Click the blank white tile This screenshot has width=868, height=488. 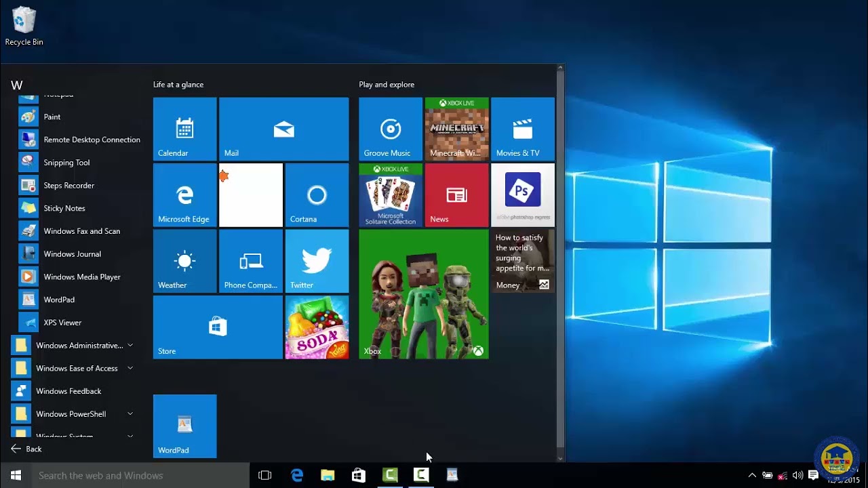point(251,195)
